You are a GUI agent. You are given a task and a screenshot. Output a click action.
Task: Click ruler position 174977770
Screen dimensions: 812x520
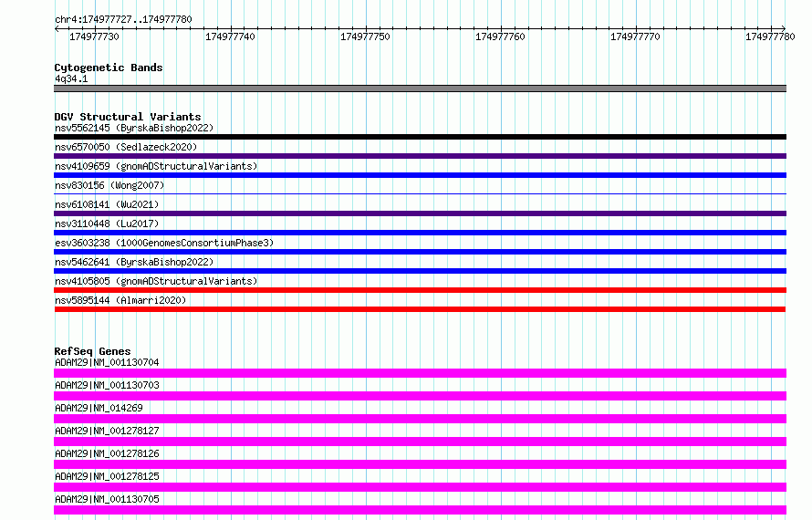[x=635, y=36]
